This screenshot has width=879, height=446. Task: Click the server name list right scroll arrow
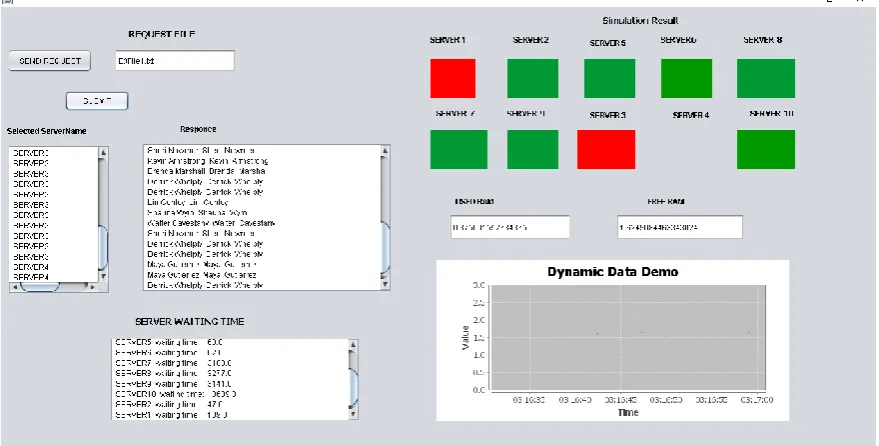click(92, 287)
